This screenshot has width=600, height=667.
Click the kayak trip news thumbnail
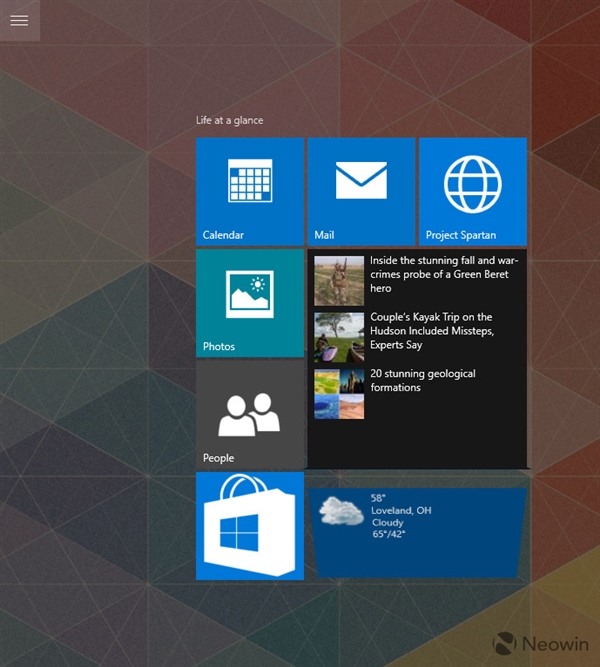339,337
